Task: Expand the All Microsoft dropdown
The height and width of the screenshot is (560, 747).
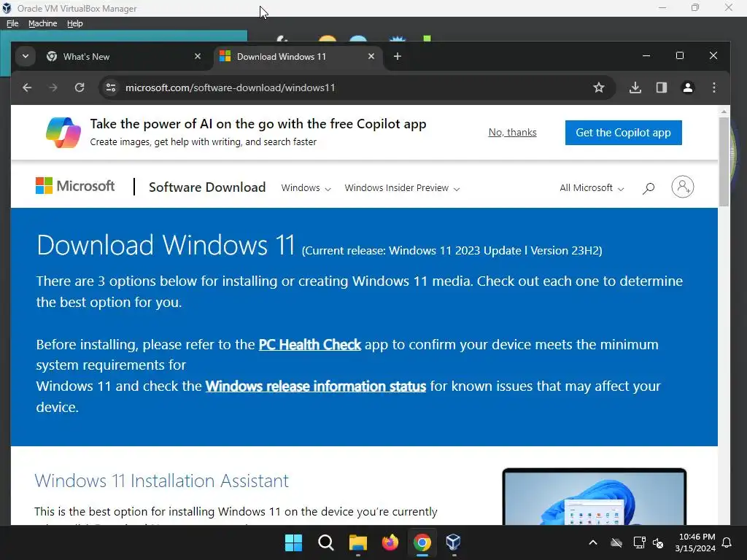Action: click(592, 187)
